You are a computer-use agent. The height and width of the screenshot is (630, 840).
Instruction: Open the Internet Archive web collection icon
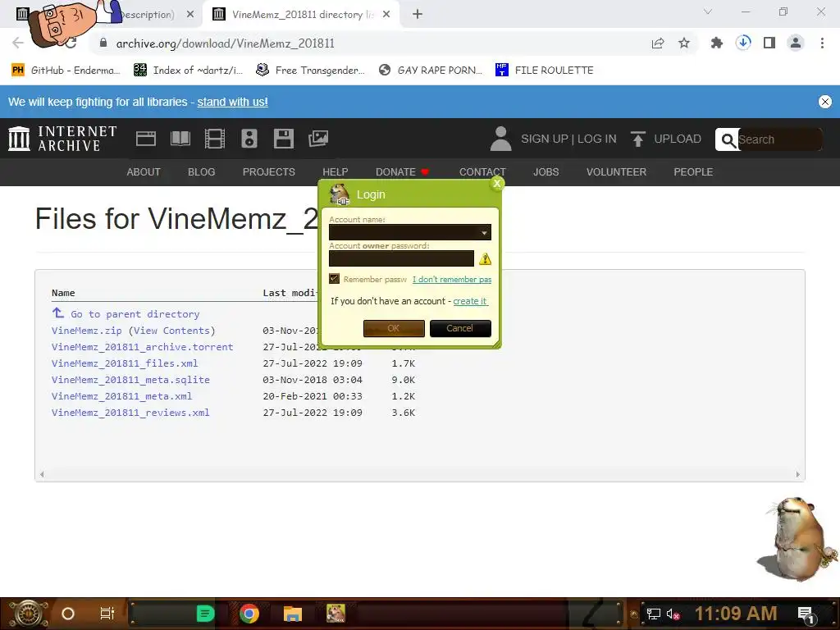[x=146, y=139]
